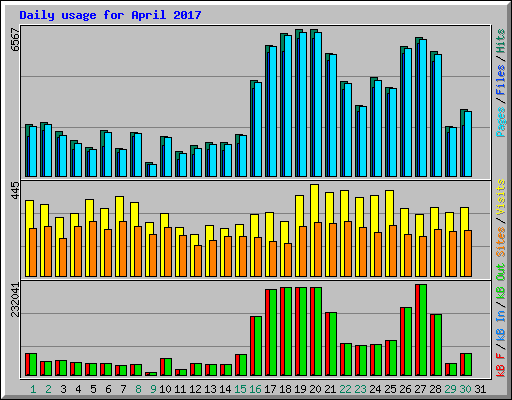The height and width of the screenshot is (400, 512).
Task: Click day 30 on the x-axis
Action: (465, 389)
